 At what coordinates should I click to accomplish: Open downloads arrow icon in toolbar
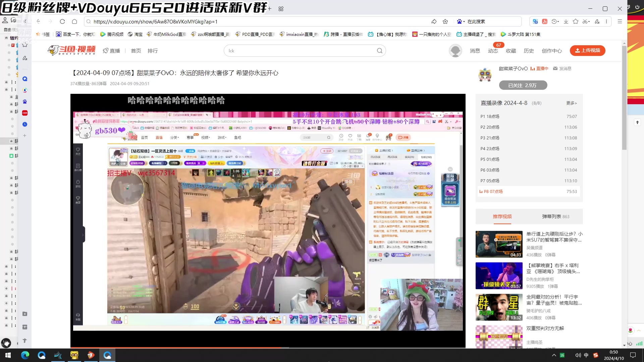(566, 21)
